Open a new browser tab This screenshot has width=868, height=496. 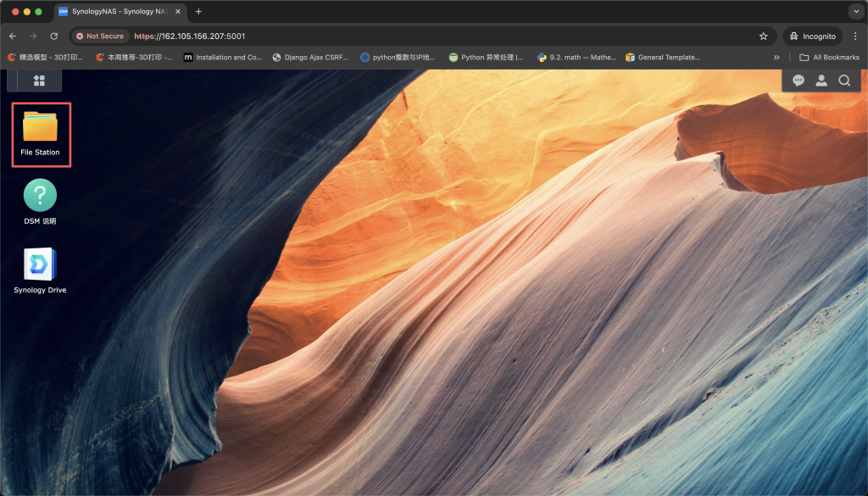[198, 12]
